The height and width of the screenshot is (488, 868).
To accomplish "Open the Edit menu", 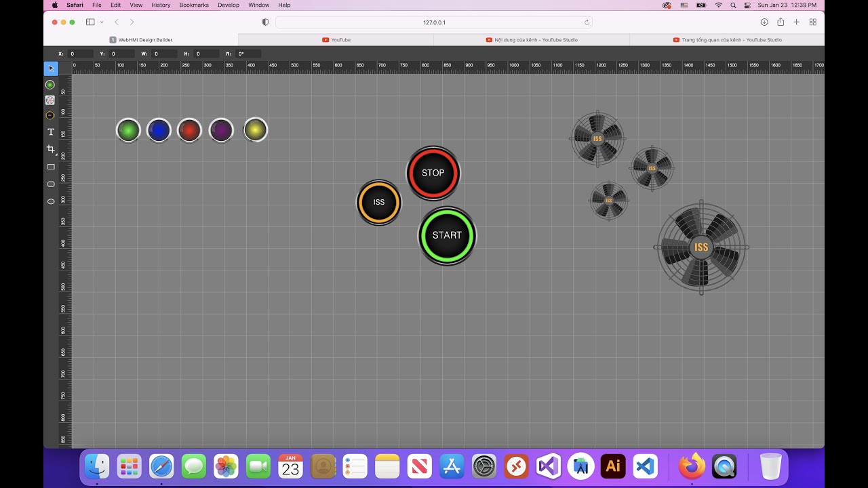I will click(116, 5).
